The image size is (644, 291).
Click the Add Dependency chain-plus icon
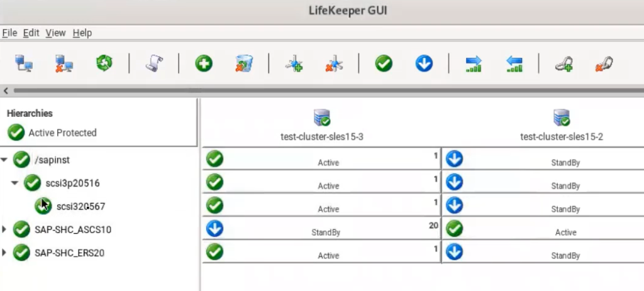(563, 64)
